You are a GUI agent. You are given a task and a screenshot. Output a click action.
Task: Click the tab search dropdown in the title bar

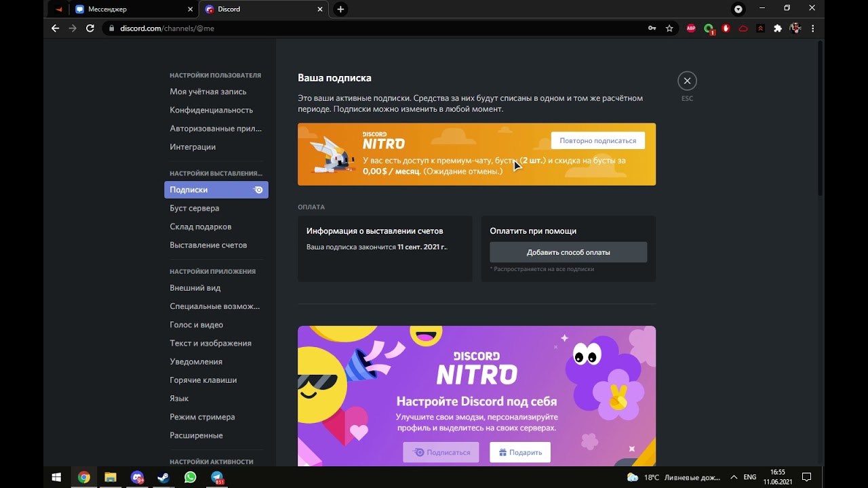tap(738, 9)
